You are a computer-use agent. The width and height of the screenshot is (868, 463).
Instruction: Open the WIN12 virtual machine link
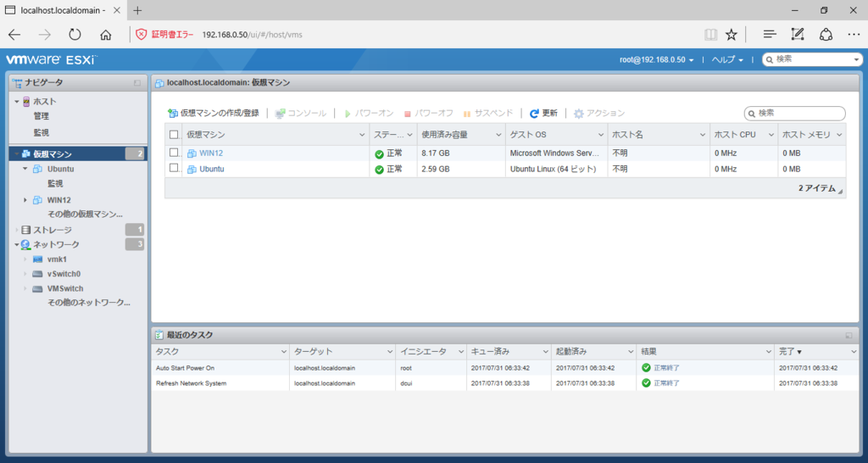[211, 153]
